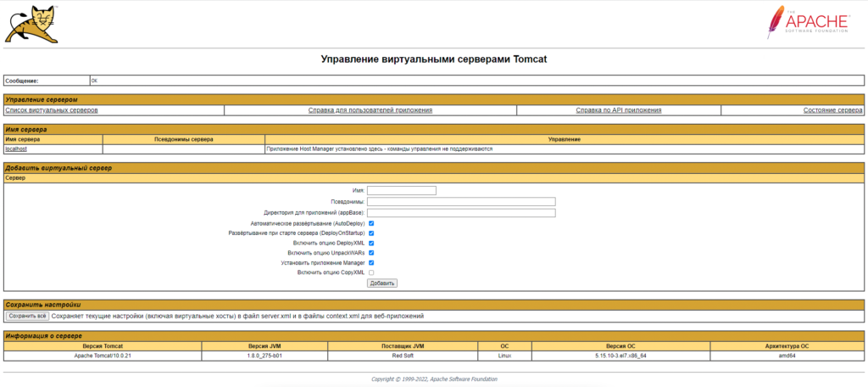Focus the appBase directory input field
The height and width of the screenshot is (387, 868).
[461, 213]
